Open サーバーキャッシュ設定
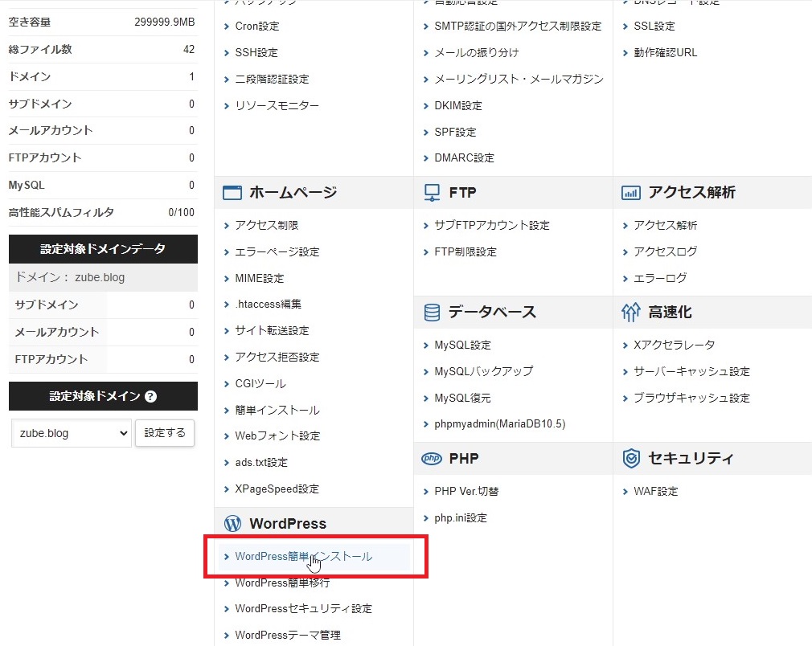 (x=692, y=372)
